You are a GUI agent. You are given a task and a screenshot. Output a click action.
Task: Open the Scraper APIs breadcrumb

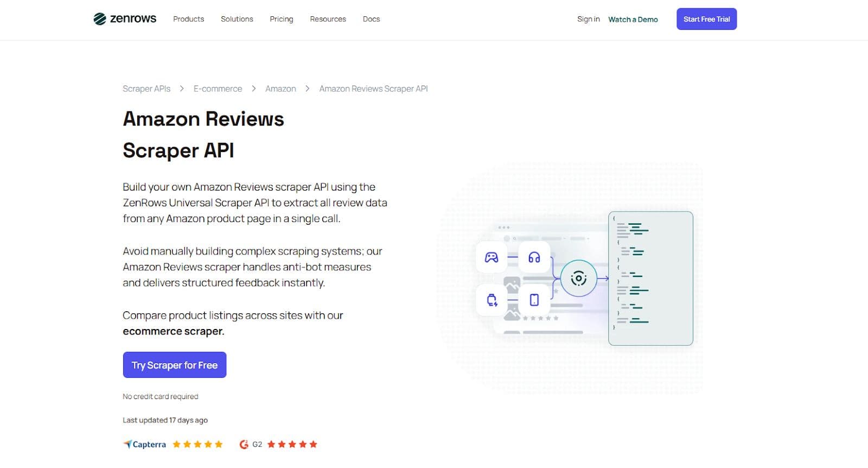click(x=146, y=88)
